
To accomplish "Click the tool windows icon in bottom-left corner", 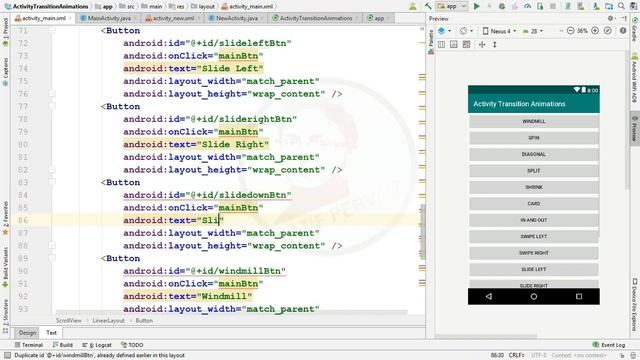I will pos(7,356).
